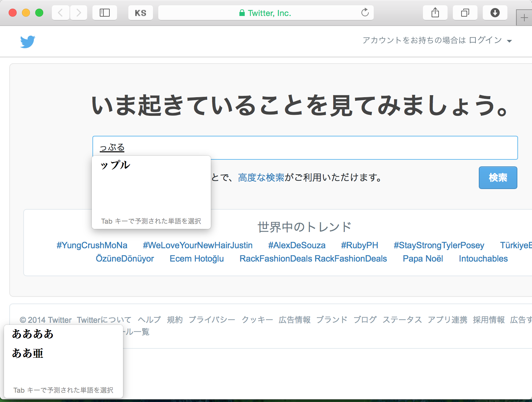Reload the page using the refresh icon

tap(365, 13)
